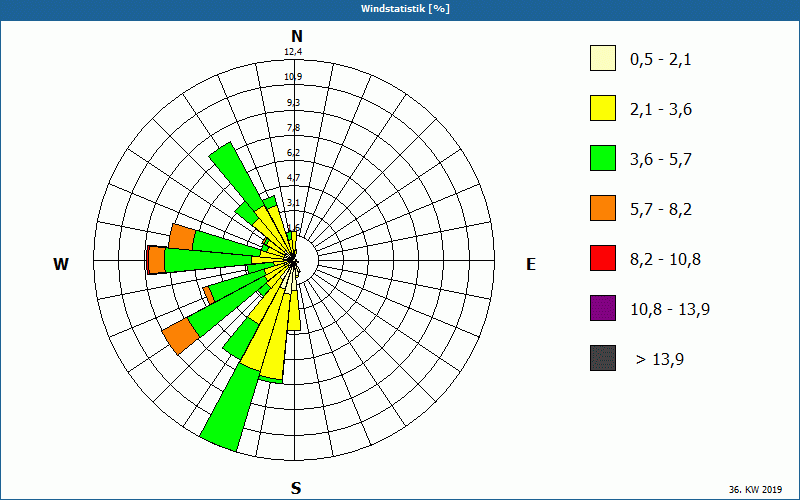This screenshot has width=800, height=500.
Task: Click the '36. KW 2019' date label
Action: point(755,489)
